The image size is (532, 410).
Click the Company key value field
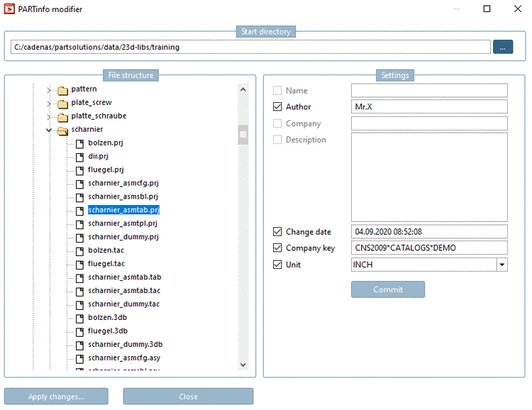click(429, 248)
